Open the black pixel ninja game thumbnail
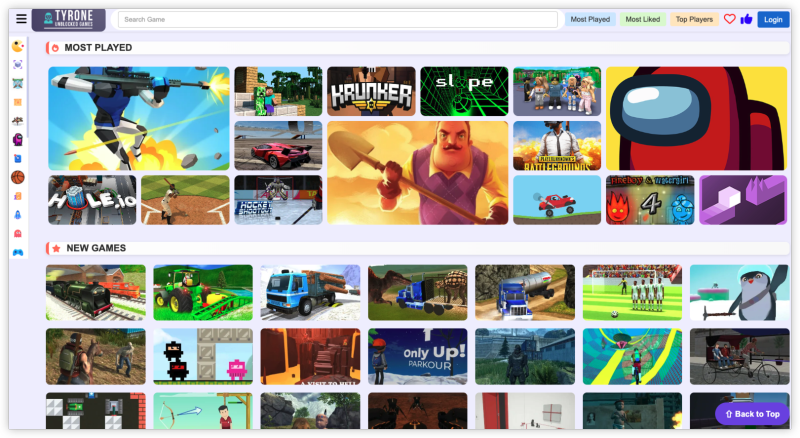The image size is (800, 438). (203, 356)
